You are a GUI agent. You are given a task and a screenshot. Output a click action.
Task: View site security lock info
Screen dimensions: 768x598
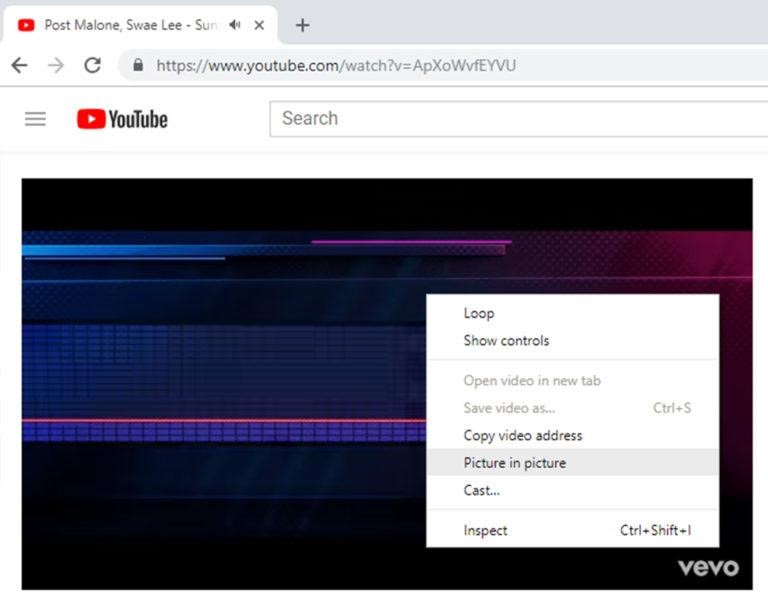click(x=138, y=65)
